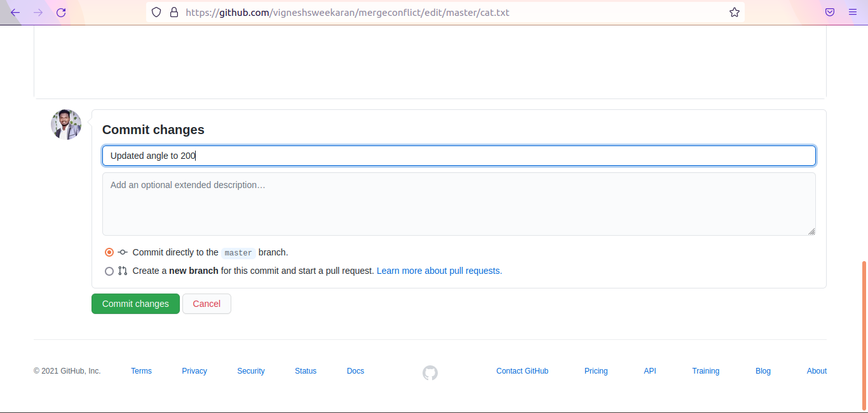Click the commit message input field
Image resolution: width=868 pixels, height=413 pixels.
pos(459,156)
